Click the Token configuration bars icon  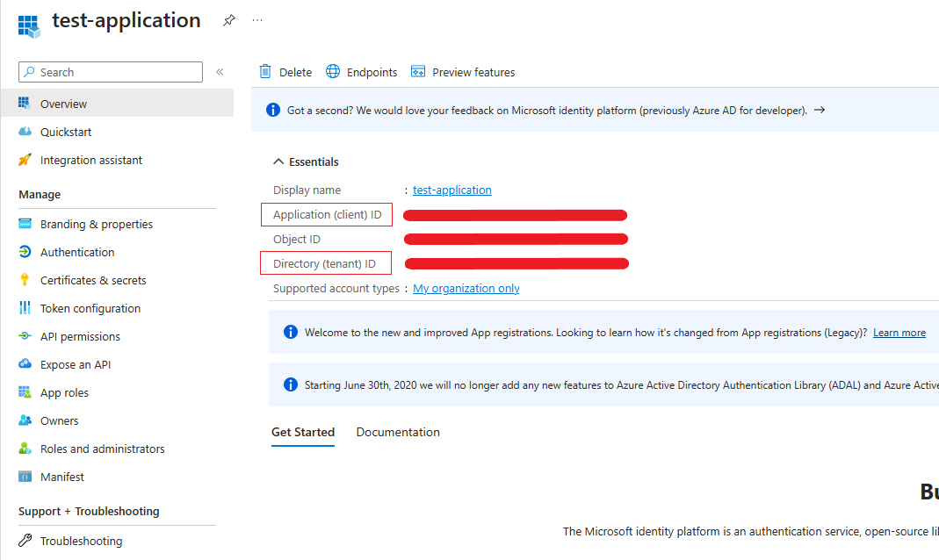(25, 307)
